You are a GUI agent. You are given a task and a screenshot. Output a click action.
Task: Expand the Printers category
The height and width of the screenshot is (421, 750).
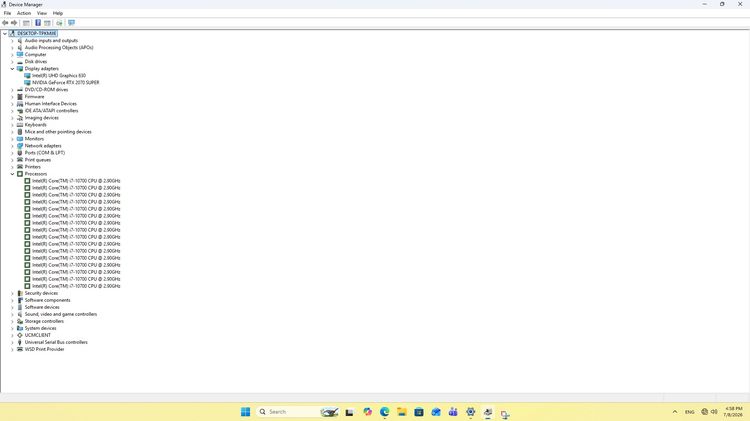coord(12,167)
